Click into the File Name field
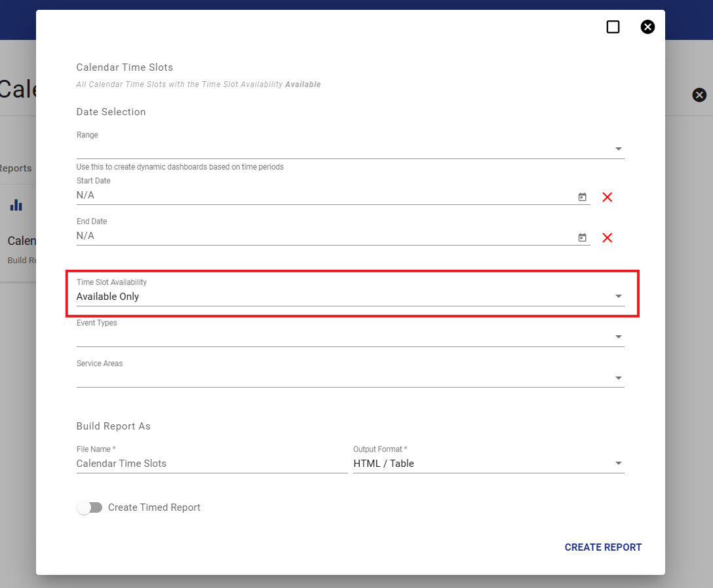 point(211,464)
